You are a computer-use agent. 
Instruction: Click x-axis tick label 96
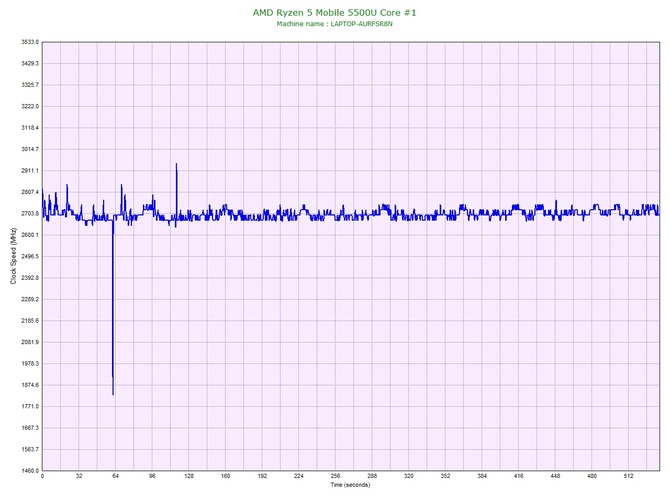point(152,476)
